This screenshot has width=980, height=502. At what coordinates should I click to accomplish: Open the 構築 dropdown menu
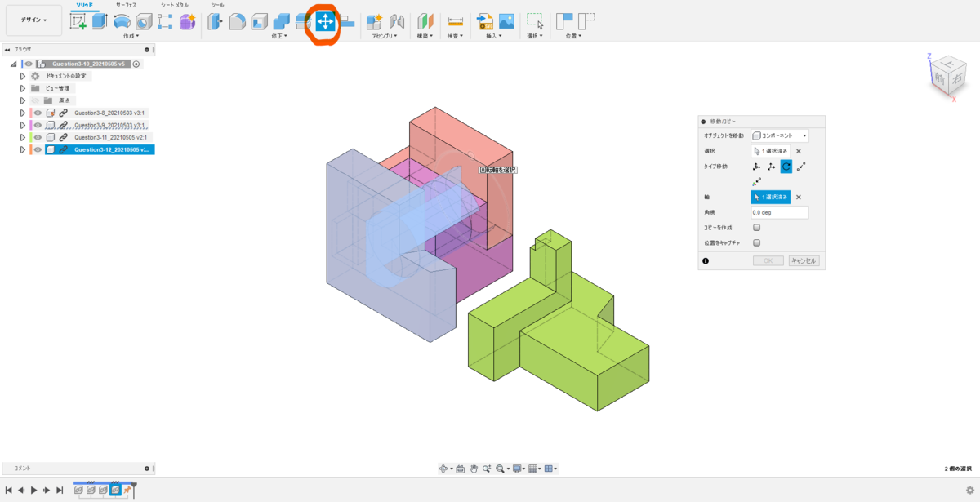coord(425,36)
